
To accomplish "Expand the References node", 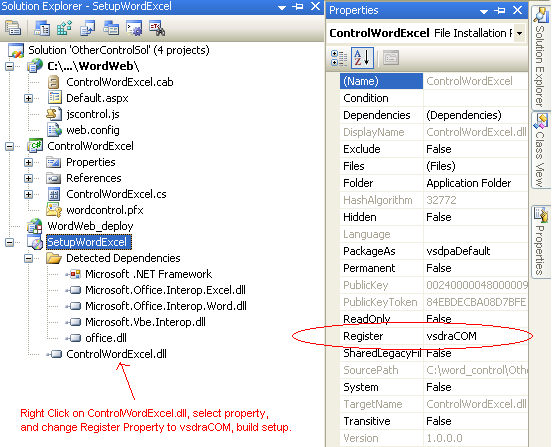I will pos(29,178).
